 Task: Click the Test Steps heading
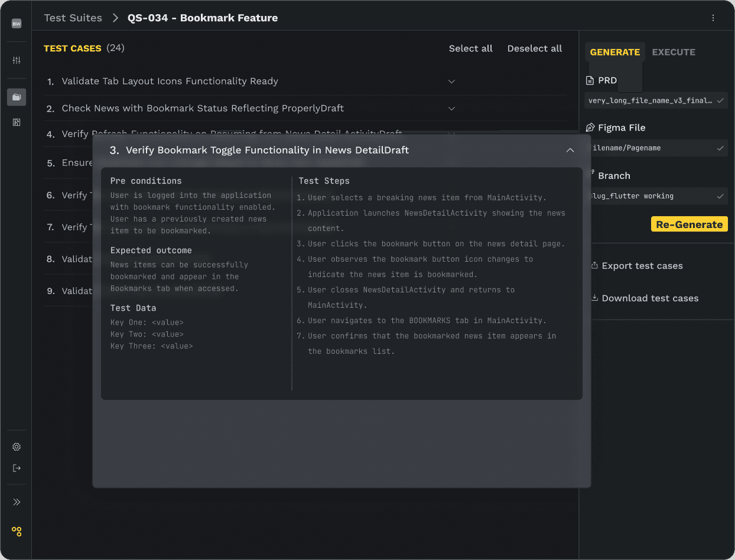(324, 181)
